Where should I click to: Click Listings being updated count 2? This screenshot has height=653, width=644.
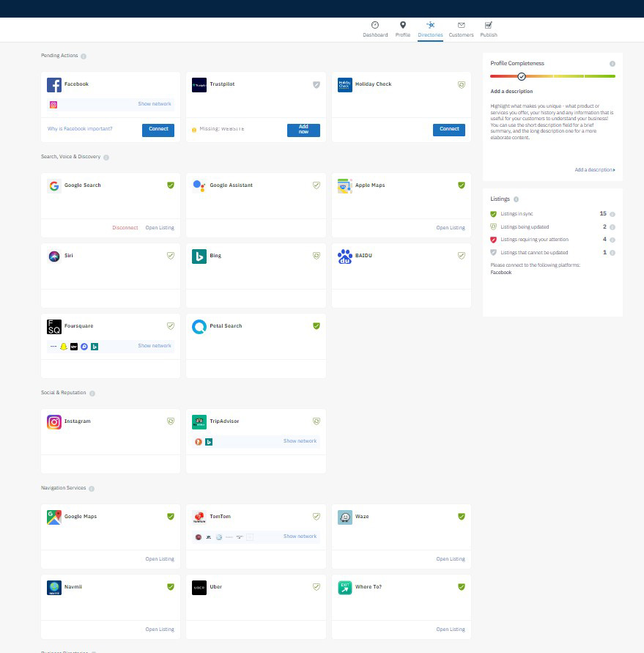[x=604, y=227]
